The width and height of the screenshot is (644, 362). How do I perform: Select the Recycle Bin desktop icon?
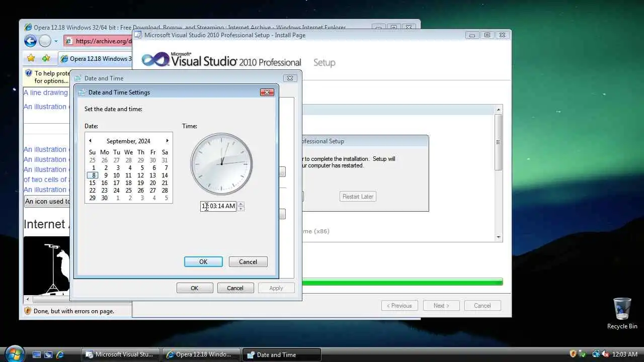622,313
